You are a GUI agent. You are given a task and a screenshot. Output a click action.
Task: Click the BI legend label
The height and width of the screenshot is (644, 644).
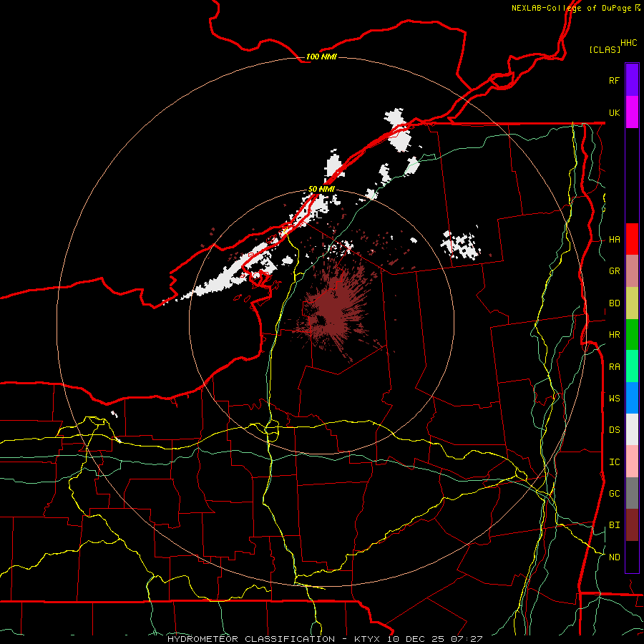(x=614, y=525)
